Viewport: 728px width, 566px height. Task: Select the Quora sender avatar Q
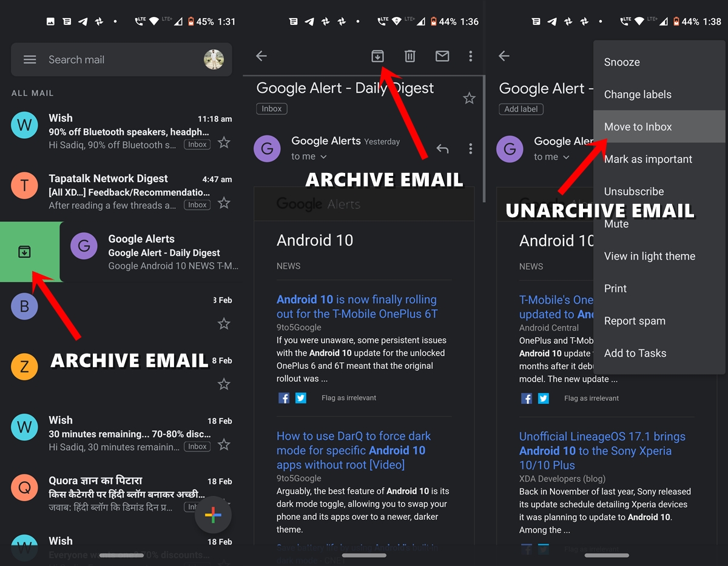coord(24,488)
